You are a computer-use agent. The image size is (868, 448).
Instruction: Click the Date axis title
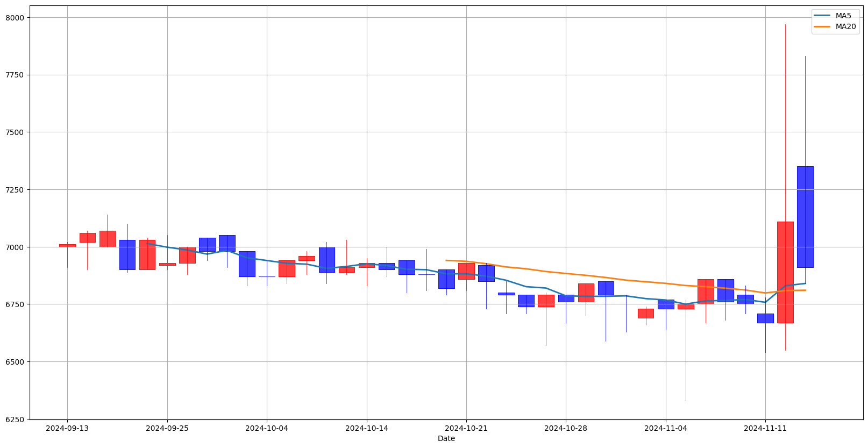[x=446, y=439]
